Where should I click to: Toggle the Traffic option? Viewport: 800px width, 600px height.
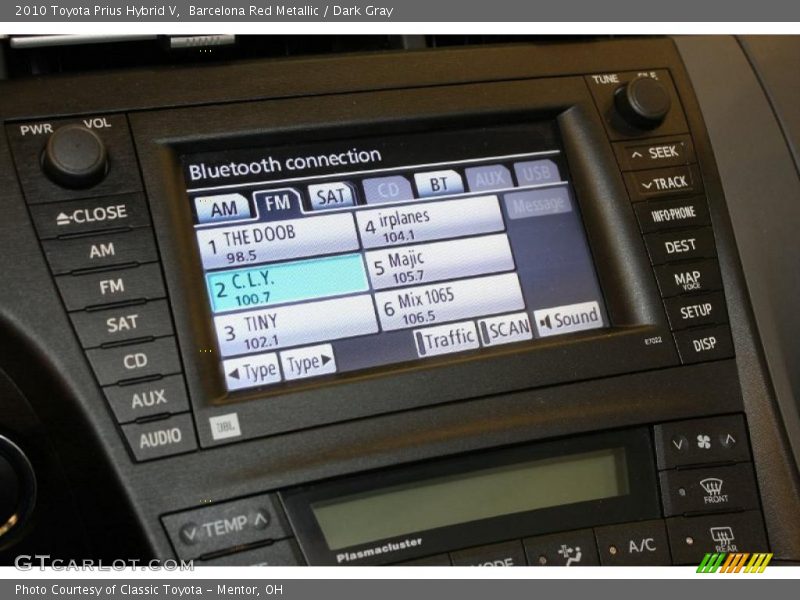coord(445,339)
